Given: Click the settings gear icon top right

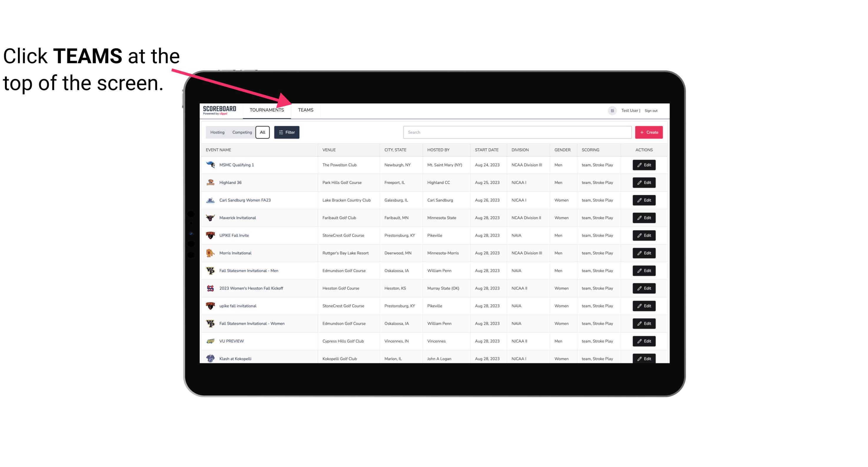Looking at the screenshot, I should point(611,110).
